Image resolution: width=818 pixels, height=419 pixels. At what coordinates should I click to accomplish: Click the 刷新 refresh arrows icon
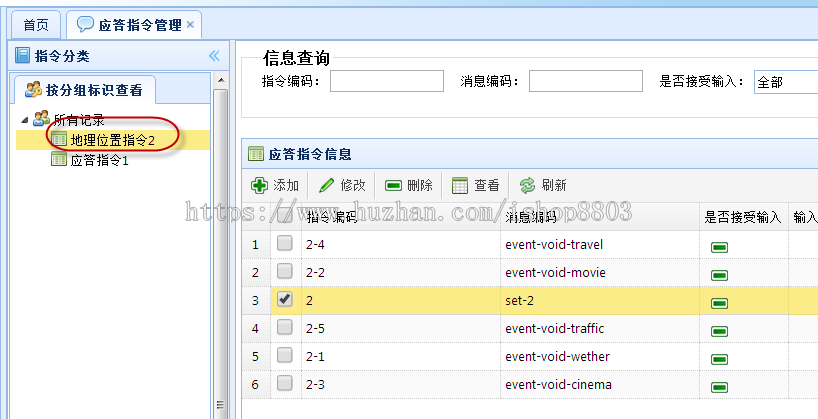coord(527,185)
